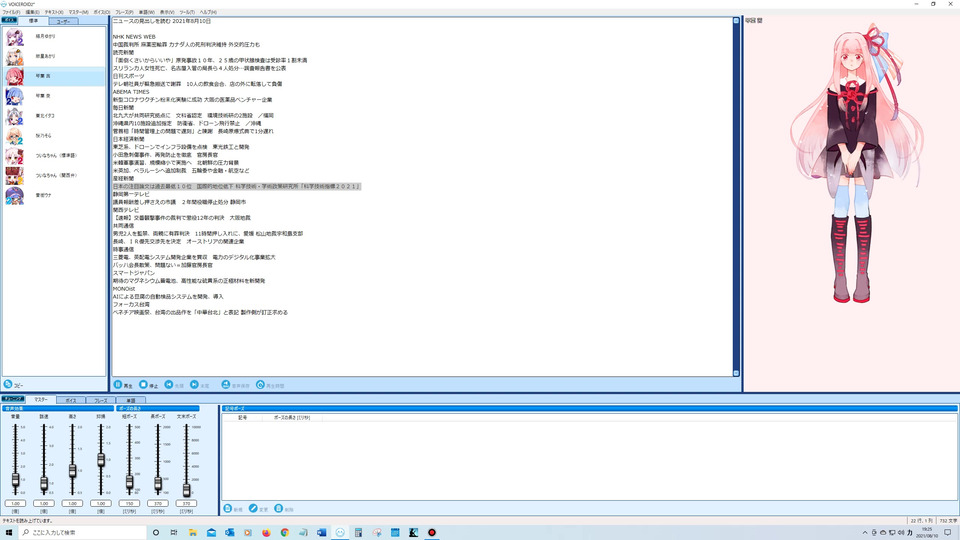This screenshot has height=540, width=960.
Task: Click the 抑揚 intonation slider handle
Action: pyautogui.click(x=101, y=460)
